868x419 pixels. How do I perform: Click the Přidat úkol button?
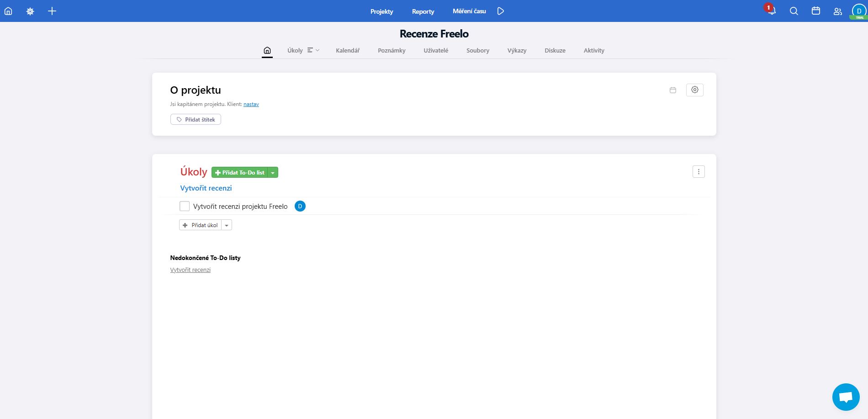[x=200, y=225]
